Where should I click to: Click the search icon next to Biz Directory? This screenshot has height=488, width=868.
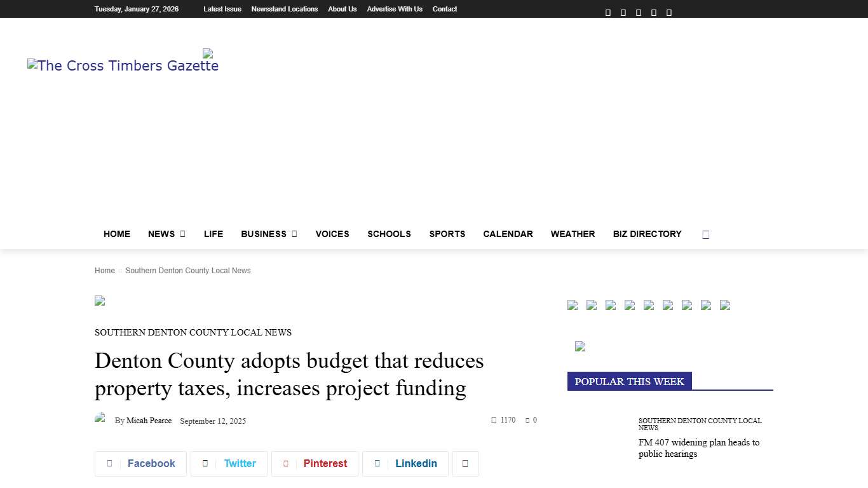pos(705,234)
